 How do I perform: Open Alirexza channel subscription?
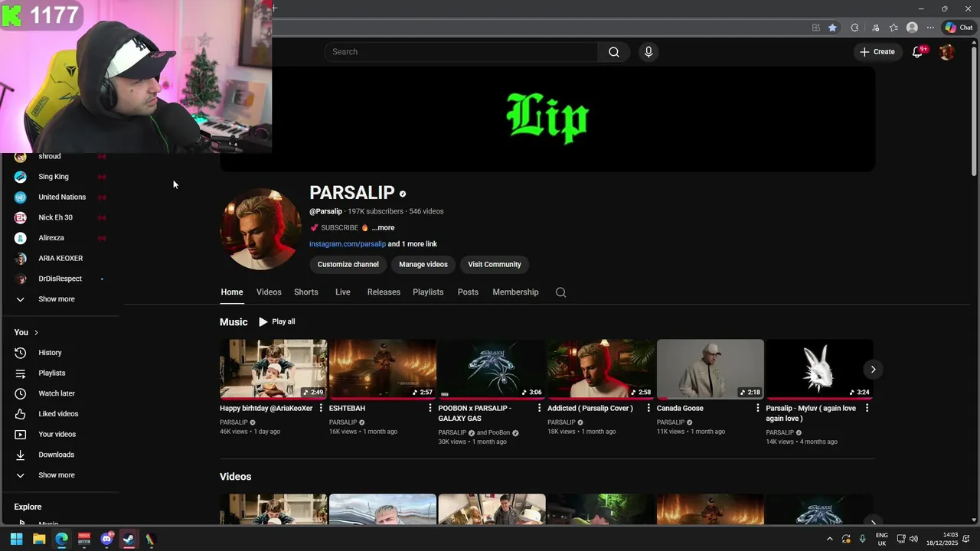tap(61, 238)
